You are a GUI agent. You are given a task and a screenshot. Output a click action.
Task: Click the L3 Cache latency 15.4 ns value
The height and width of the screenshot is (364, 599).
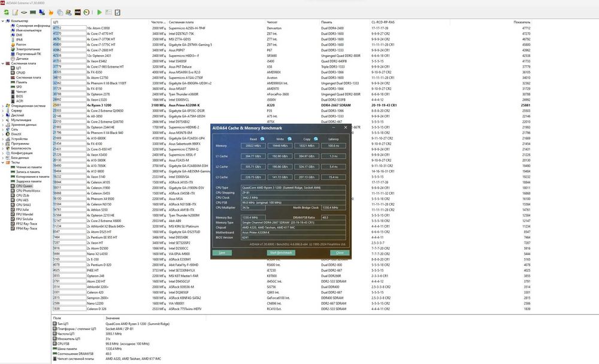click(334, 177)
